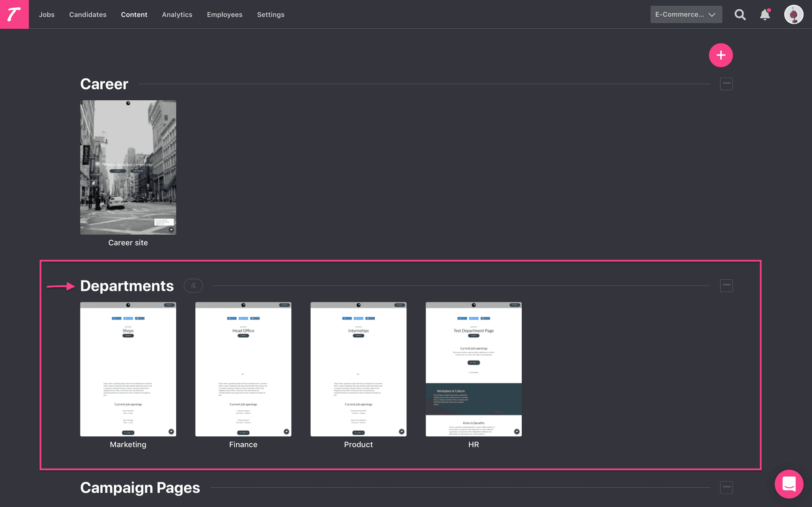
Task: Open the HR department page thumbnail
Action: (x=473, y=369)
